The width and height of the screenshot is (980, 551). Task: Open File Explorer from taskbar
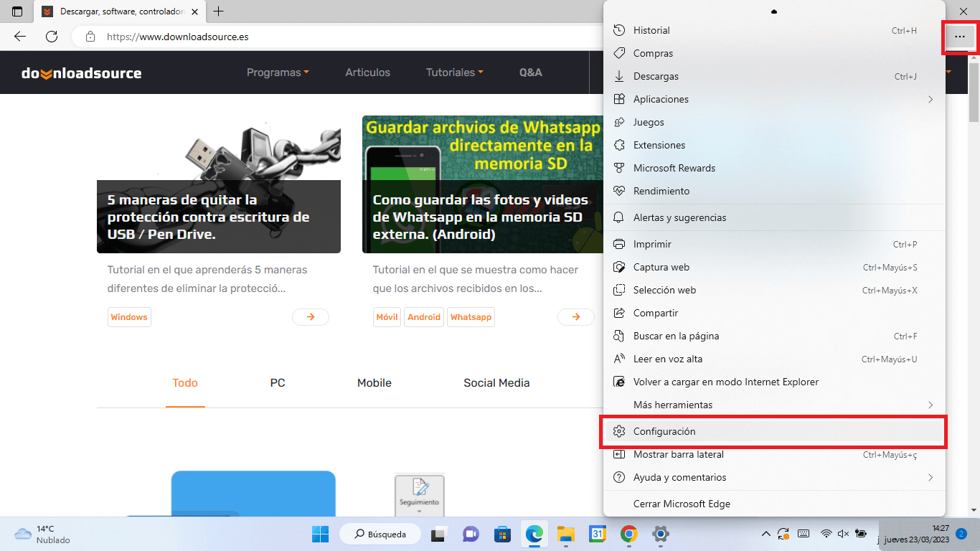(x=566, y=534)
